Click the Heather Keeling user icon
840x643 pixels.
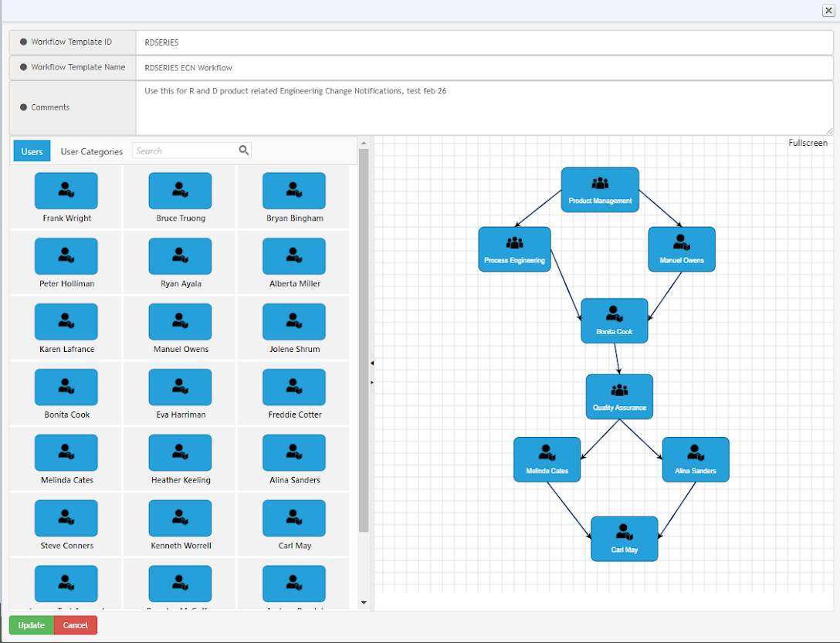point(180,452)
